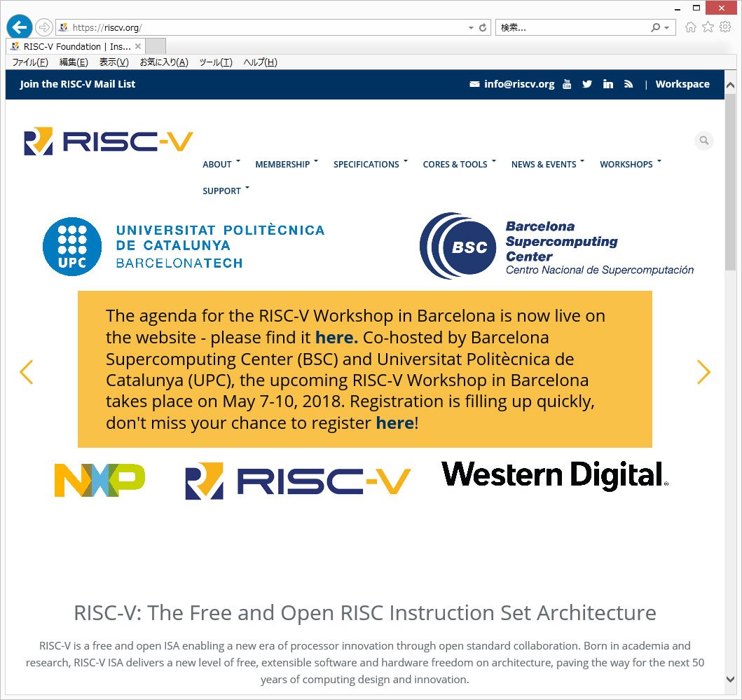Open the LinkedIn icon
This screenshot has height=700, width=742.
(608, 84)
